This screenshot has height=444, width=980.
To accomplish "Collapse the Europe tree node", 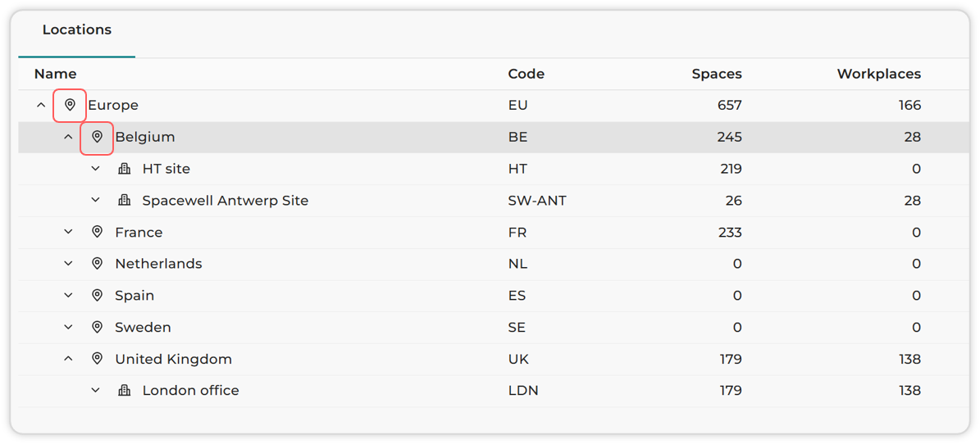I will point(41,105).
